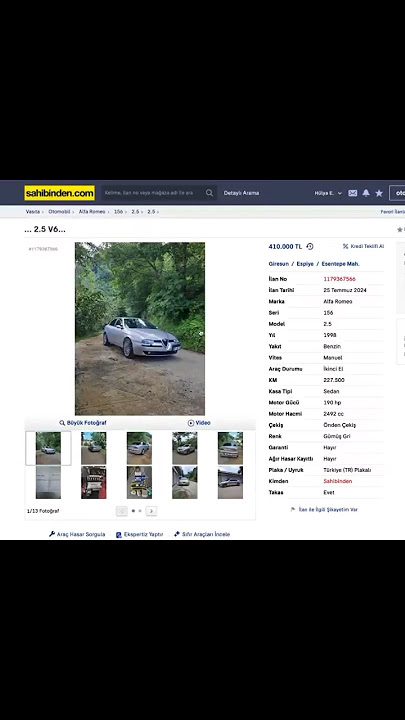Image resolution: width=405 pixels, height=720 pixels.
Task: Go to previous thumbnail page arrow
Action: [122, 511]
